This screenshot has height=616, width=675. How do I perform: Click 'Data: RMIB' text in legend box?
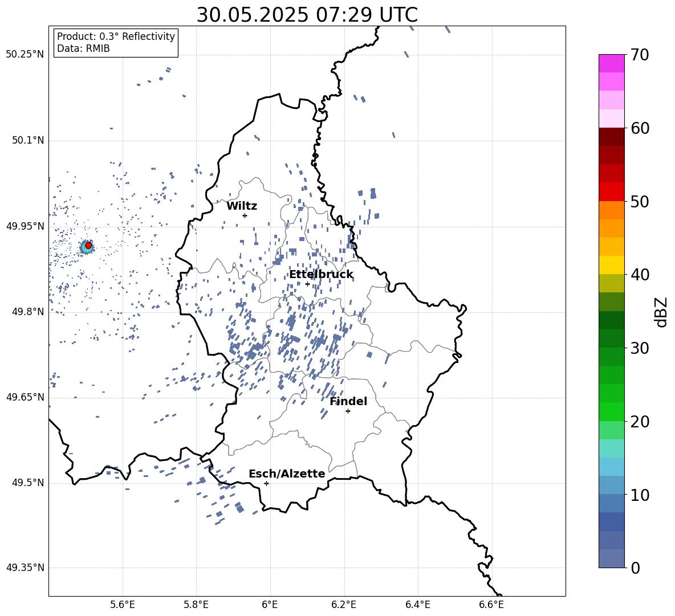click(x=83, y=48)
